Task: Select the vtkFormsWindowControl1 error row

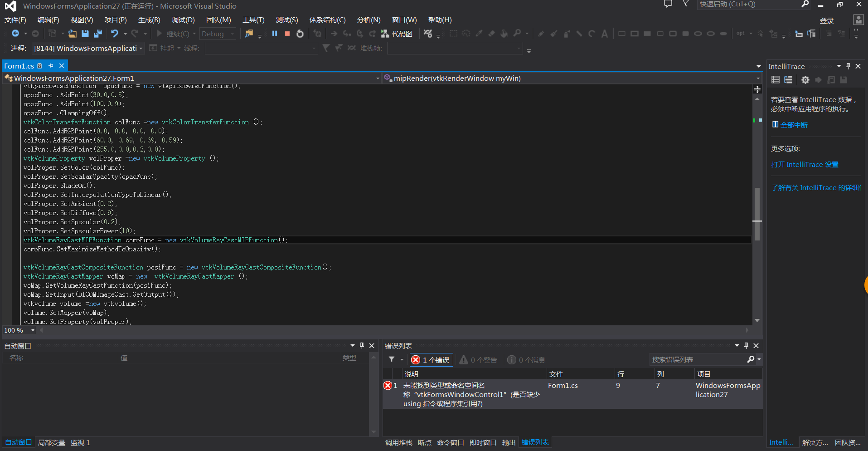Action: point(572,394)
